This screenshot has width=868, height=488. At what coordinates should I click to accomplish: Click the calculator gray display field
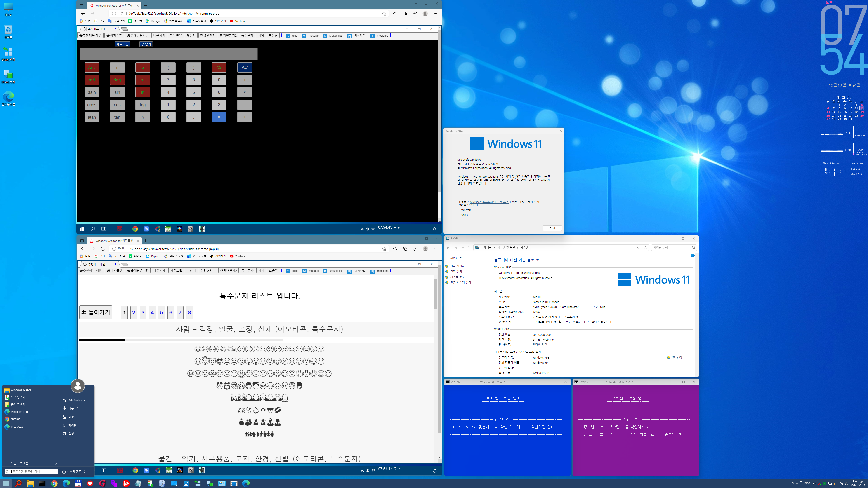pyautogui.click(x=169, y=54)
